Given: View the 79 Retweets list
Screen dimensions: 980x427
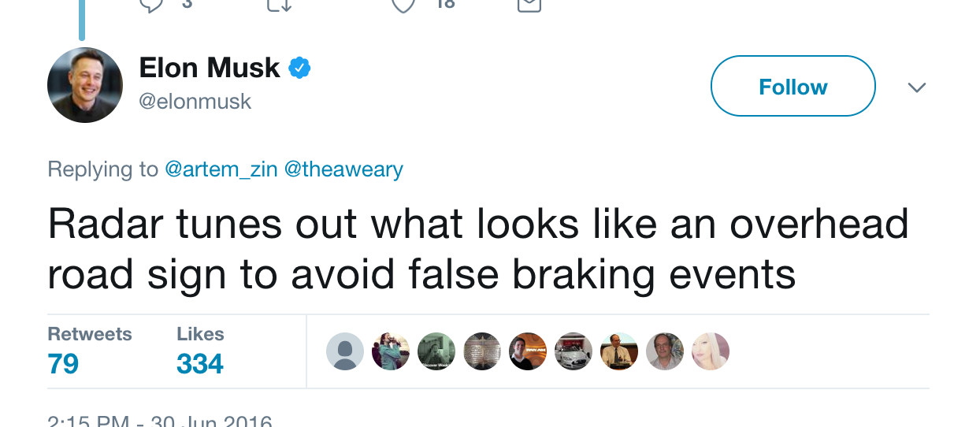Looking at the screenshot, I should [x=64, y=363].
